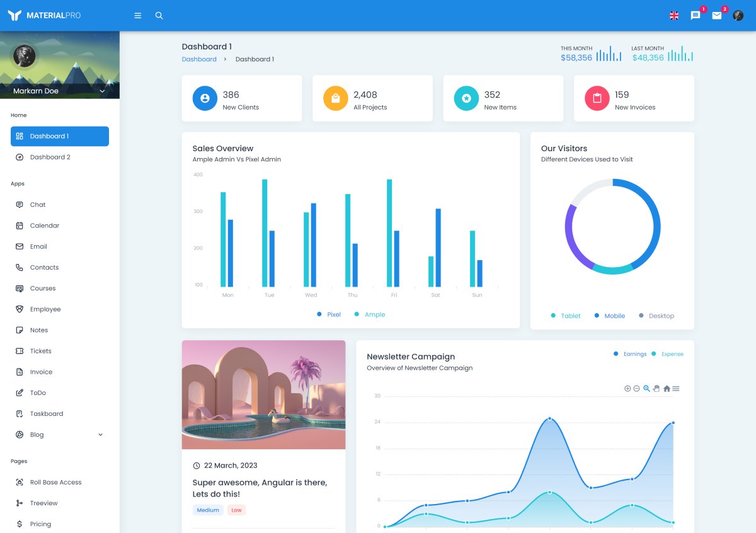Expand the Blog submenu in sidebar
Viewport: 756px width, 533px height.
click(x=100, y=435)
